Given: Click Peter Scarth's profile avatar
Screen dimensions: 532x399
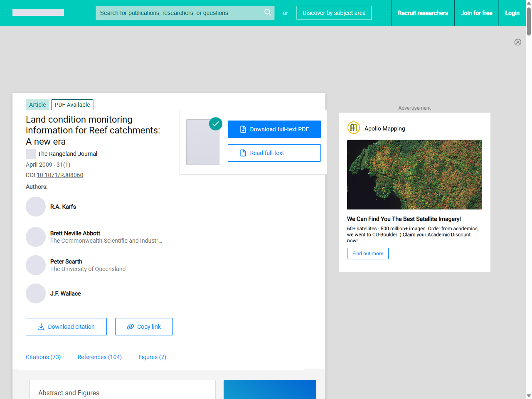Looking at the screenshot, I should (36, 265).
